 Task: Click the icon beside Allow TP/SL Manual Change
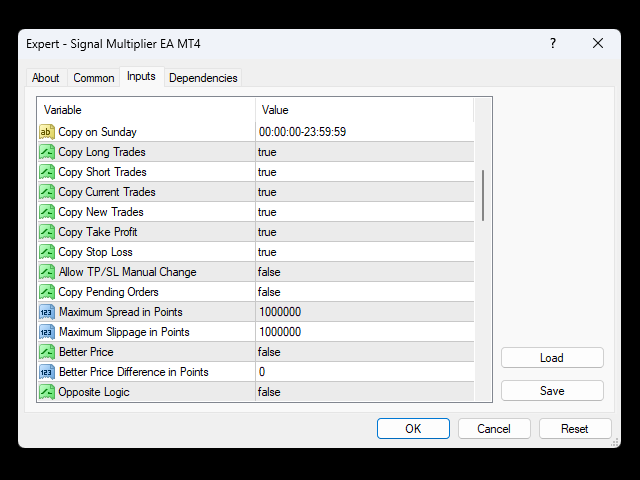[47, 272]
